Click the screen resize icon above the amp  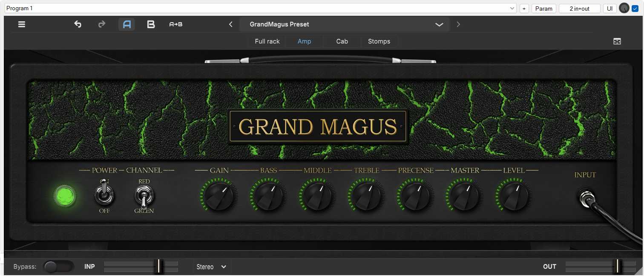[x=617, y=41]
